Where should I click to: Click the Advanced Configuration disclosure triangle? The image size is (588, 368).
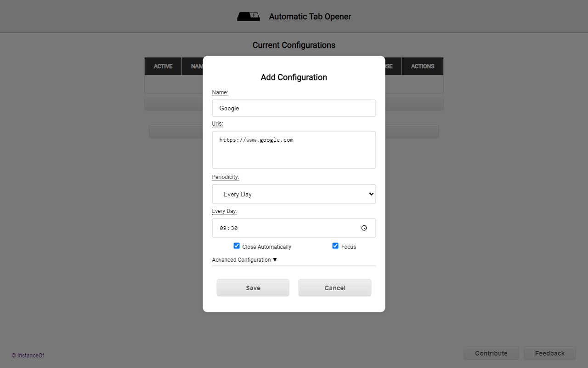[275, 259]
